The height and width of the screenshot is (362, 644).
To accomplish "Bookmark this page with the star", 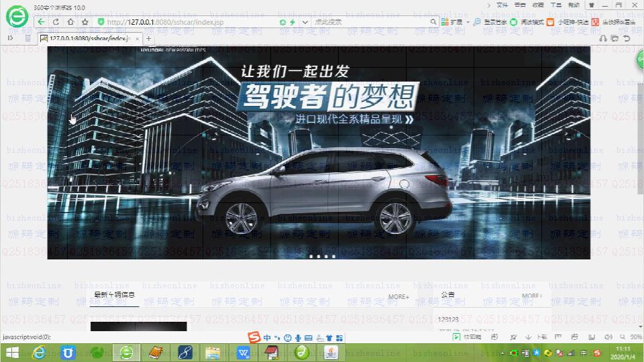I will (x=85, y=21).
